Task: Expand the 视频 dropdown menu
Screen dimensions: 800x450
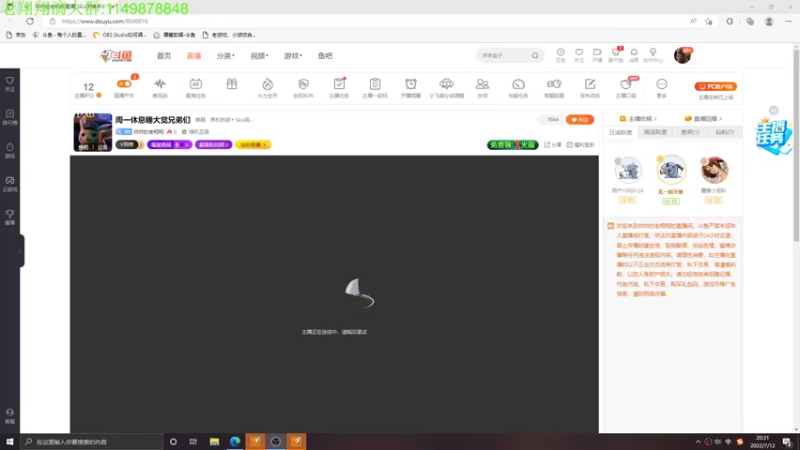Action: tap(259, 56)
